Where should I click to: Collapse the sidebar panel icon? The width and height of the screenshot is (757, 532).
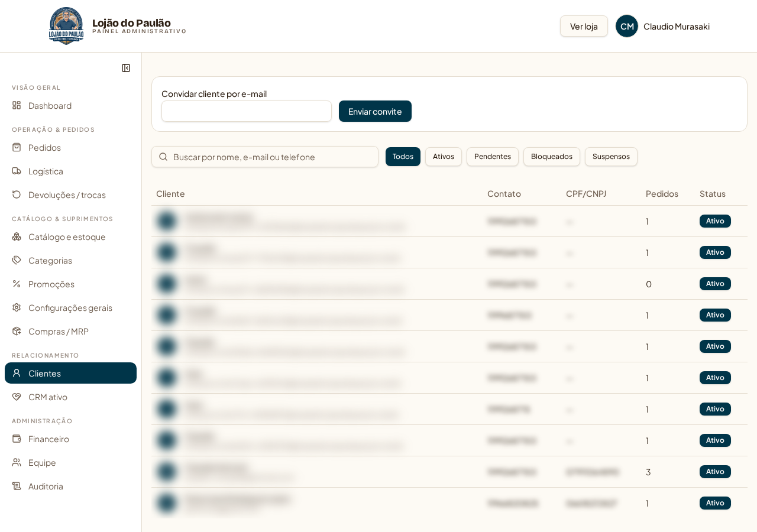point(126,68)
